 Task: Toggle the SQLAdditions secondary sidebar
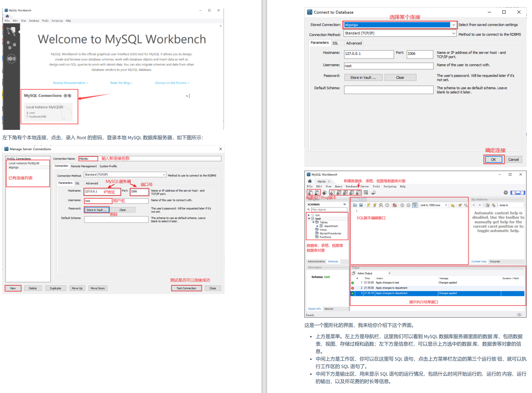[523, 193]
